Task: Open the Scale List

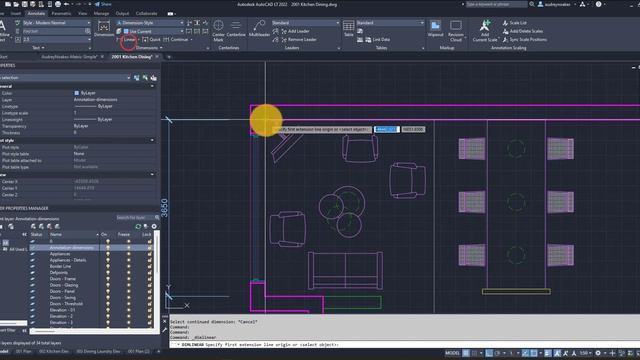Action: tap(514, 23)
